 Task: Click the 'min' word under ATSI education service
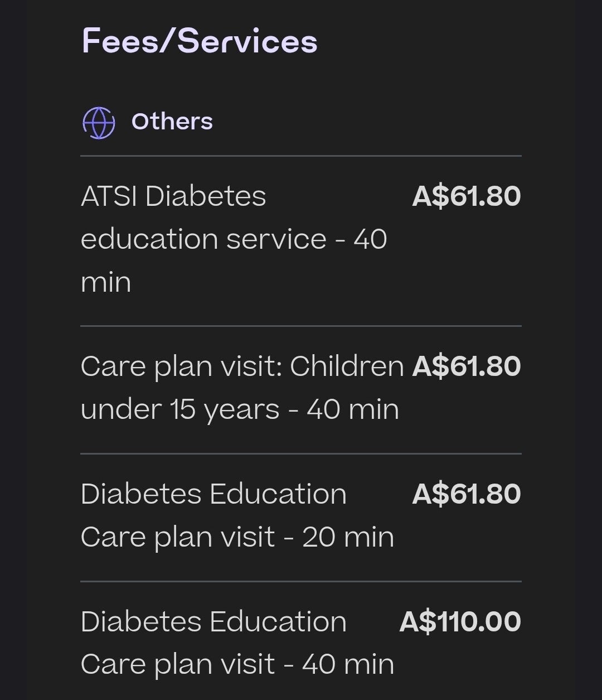tap(106, 282)
